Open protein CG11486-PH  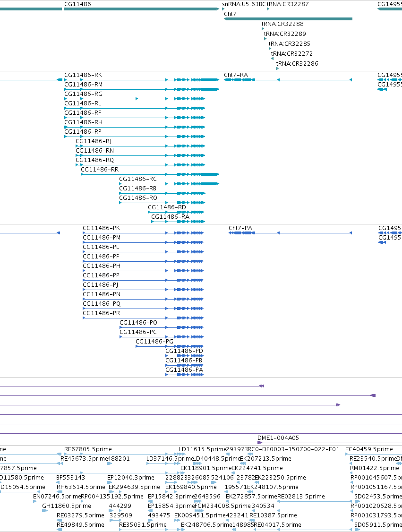pos(102,266)
